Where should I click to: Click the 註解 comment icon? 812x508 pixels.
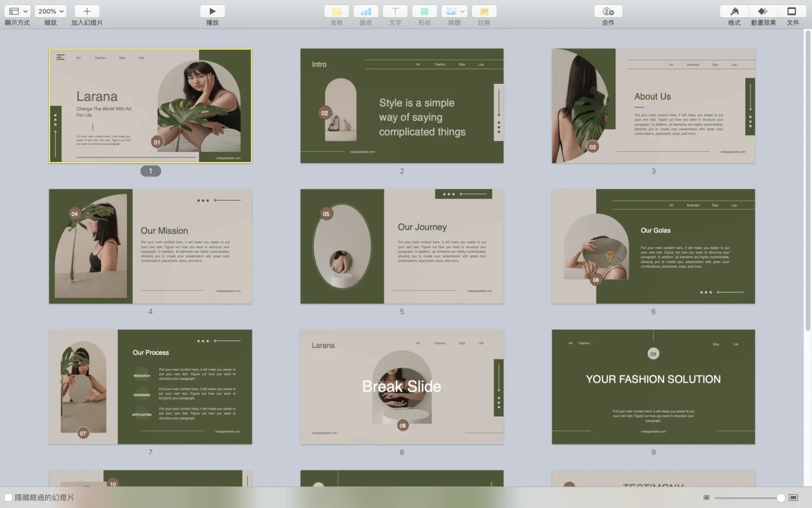tap(484, 11)
